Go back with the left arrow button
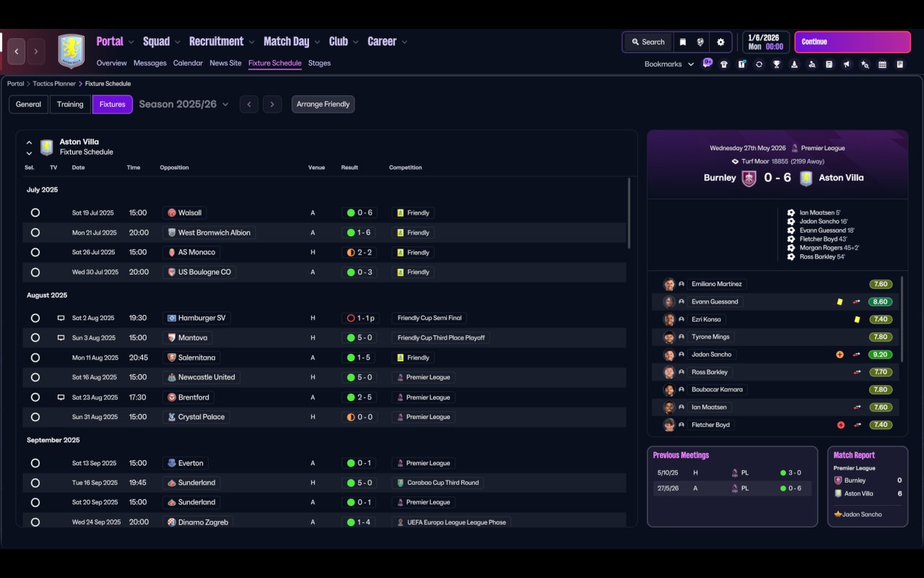Screen dimensions: 924x578 coord(17,51)
